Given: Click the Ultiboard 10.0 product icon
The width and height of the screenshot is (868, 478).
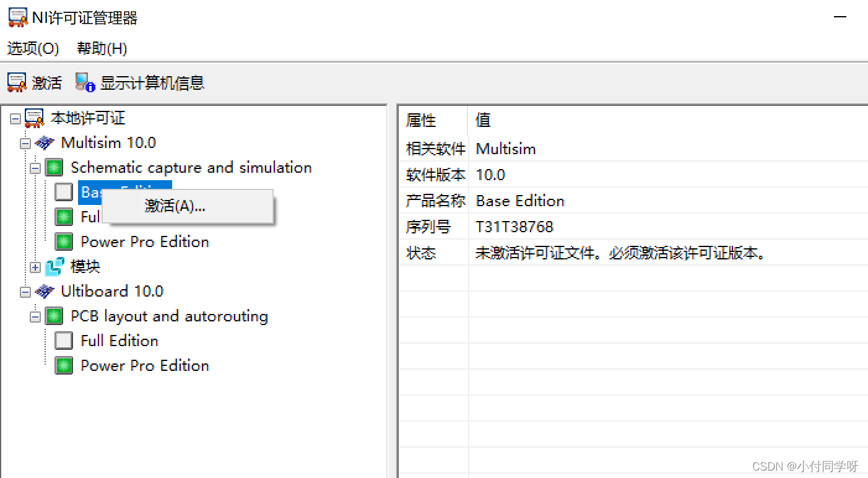Looking at the screenshot, I should [x=45, y=292].
